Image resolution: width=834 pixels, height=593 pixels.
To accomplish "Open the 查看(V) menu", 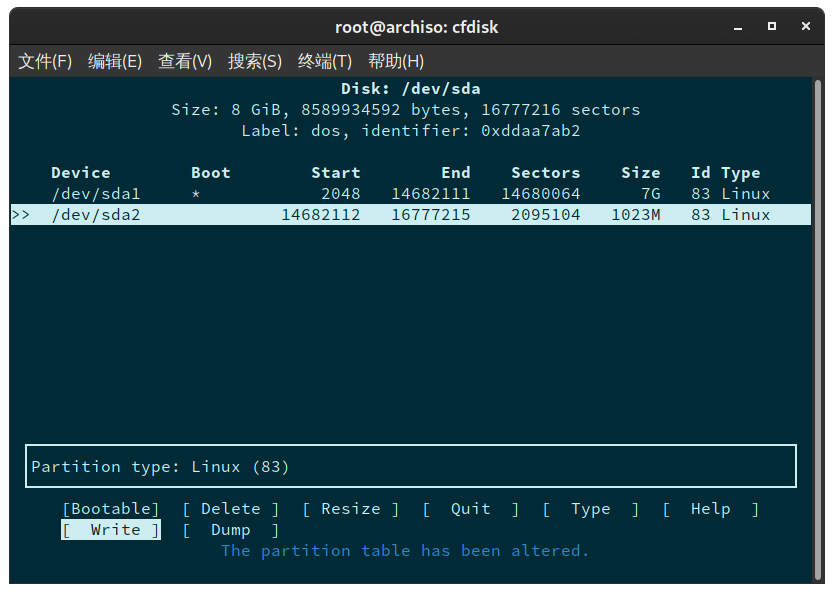I will click(184, 61).
